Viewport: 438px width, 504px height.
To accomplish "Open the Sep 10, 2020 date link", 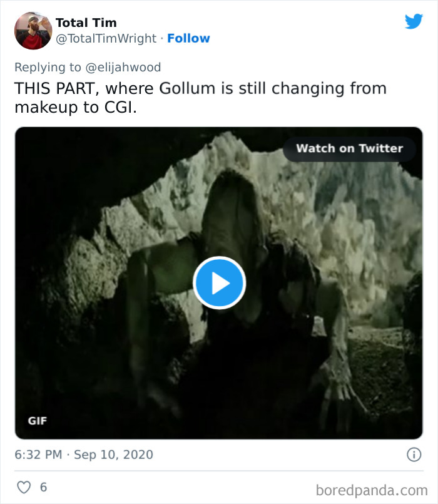I will click(x=113, y=455).
